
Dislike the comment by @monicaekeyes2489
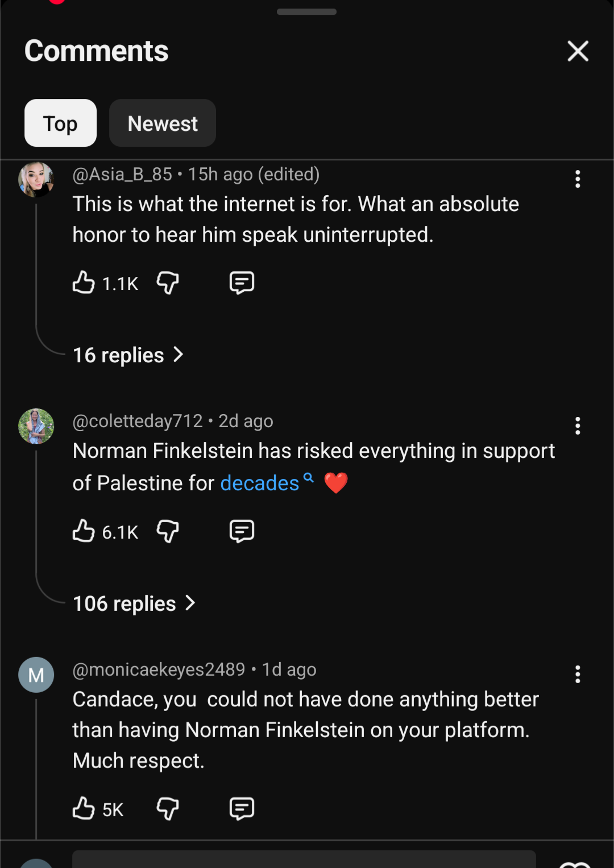(168, 808)
